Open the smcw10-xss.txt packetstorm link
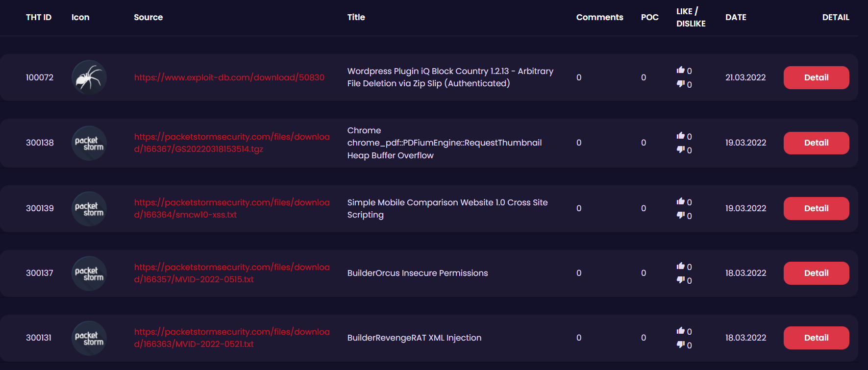Screen dimensions: 868x370 tap(232, 208)
